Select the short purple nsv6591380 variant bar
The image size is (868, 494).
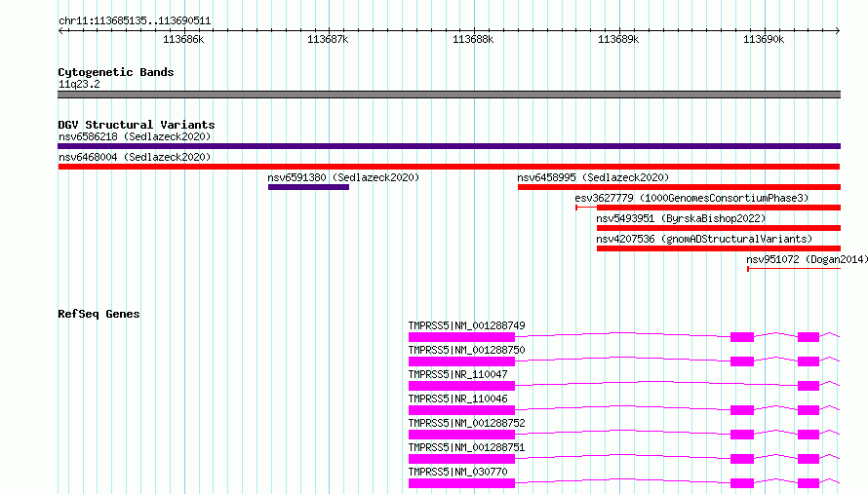click(308, 187)
